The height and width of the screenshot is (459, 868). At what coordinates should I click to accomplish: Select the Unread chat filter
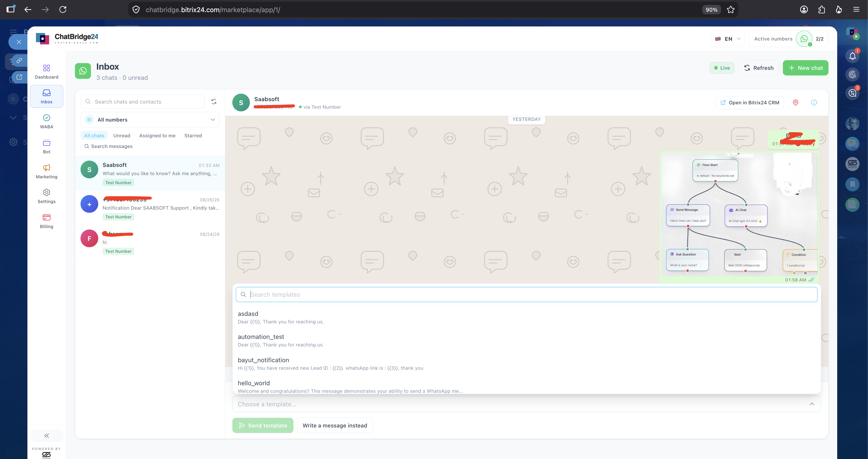point(122,135)
